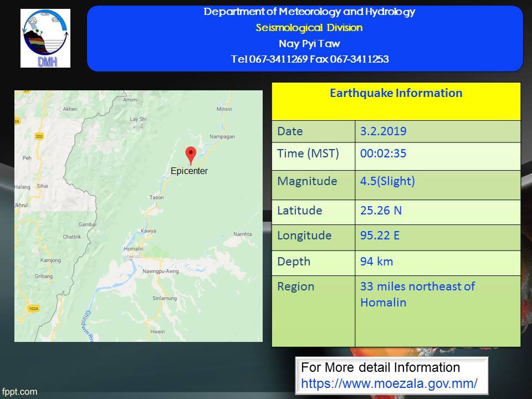Click the Kamjong label on map
Screen dimensions: 532x399
tap(50, 260)
